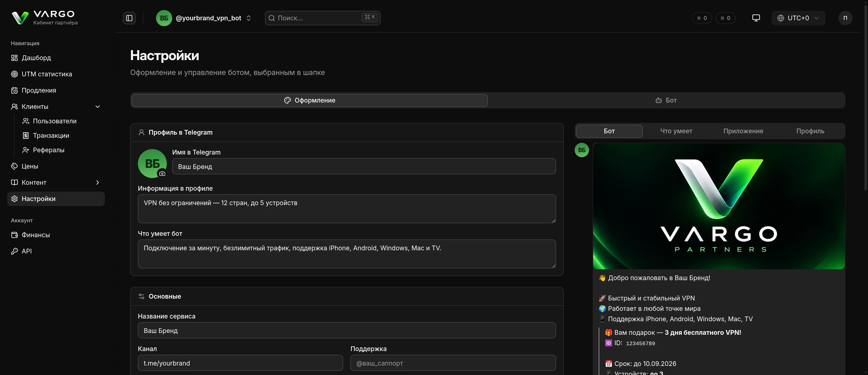Toggle the sidebar panel icon
This screenshot has height=375, width=868.
tap(129, 18)
